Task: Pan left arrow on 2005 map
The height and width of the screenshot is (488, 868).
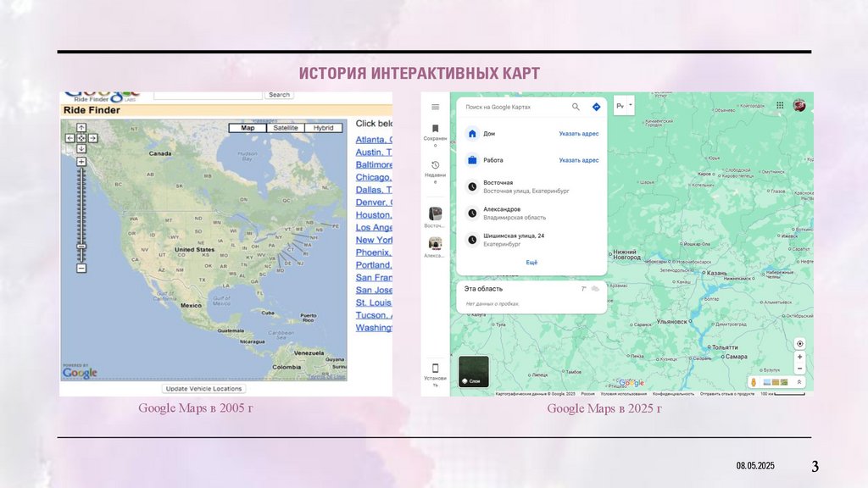Action: [70, 138]
